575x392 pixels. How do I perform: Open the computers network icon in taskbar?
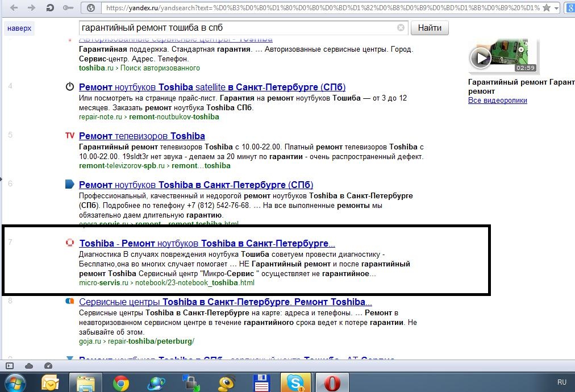[191, 383]
